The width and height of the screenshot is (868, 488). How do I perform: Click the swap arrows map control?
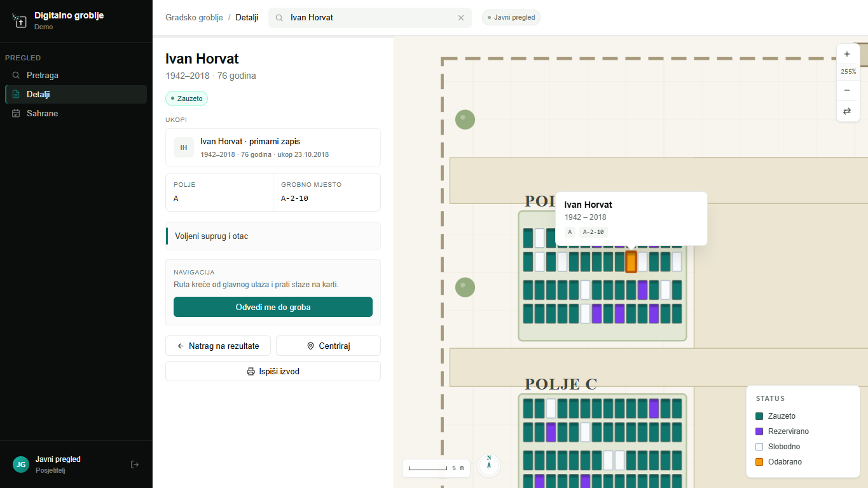click(847, 111)
